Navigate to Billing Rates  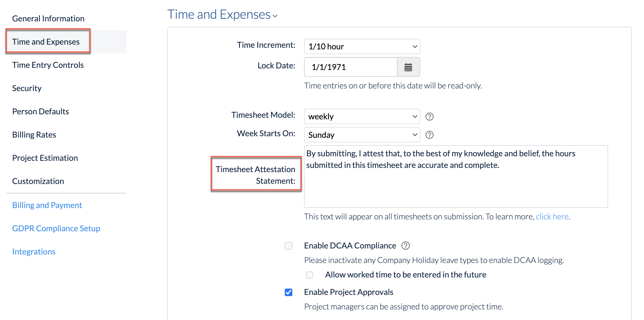coord(34,134)
